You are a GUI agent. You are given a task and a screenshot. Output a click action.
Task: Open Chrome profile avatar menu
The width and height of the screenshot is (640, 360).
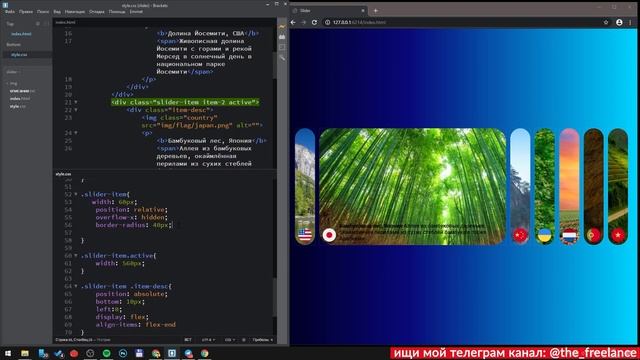coord(619,22)
